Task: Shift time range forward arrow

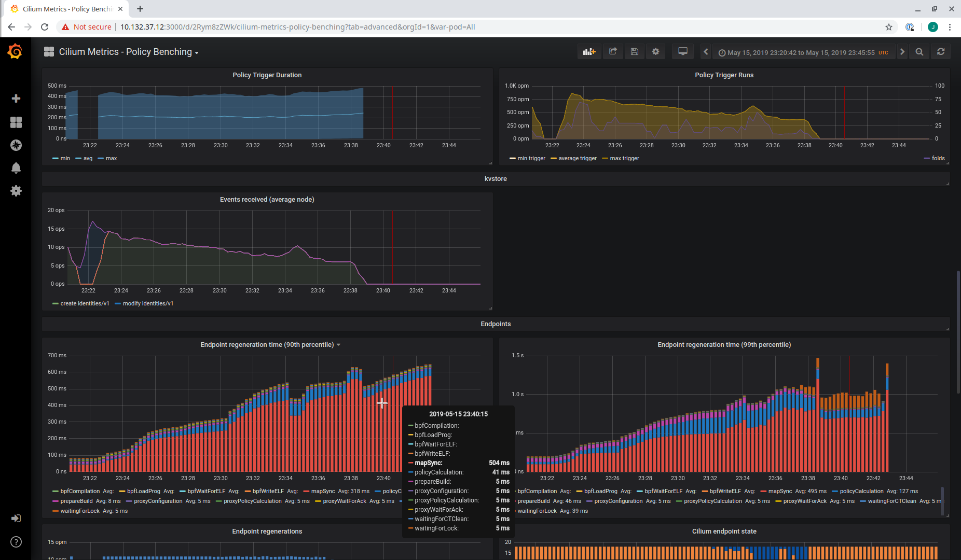Action: (902, 52)
